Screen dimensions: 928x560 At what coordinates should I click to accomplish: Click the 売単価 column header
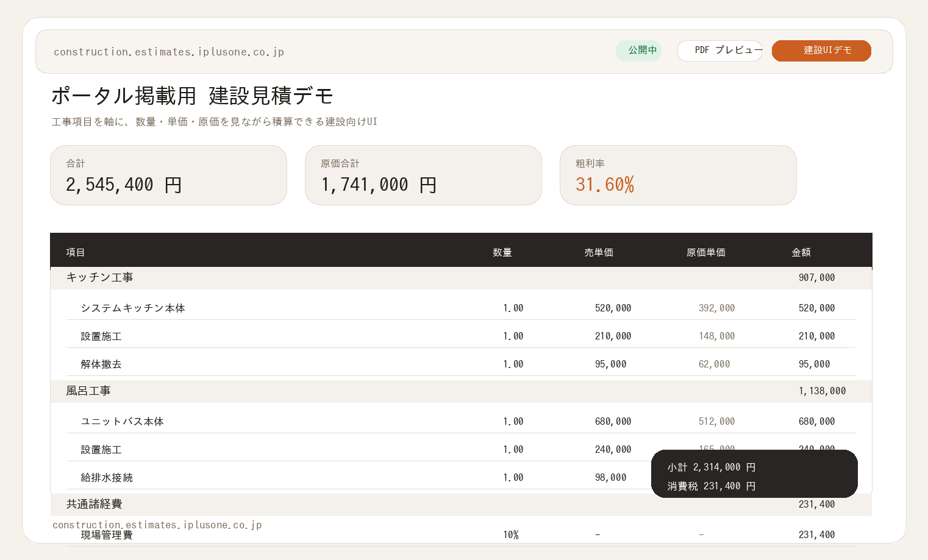pos(598,252)
